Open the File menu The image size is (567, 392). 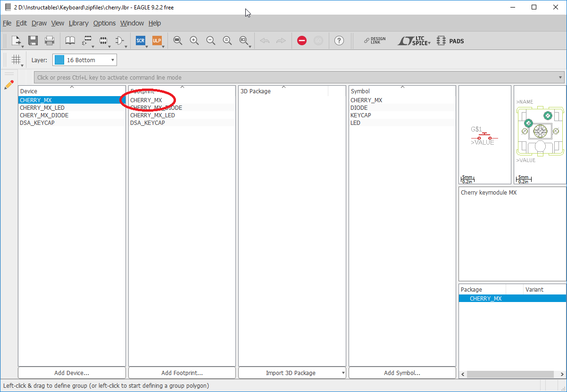(7, 23)
